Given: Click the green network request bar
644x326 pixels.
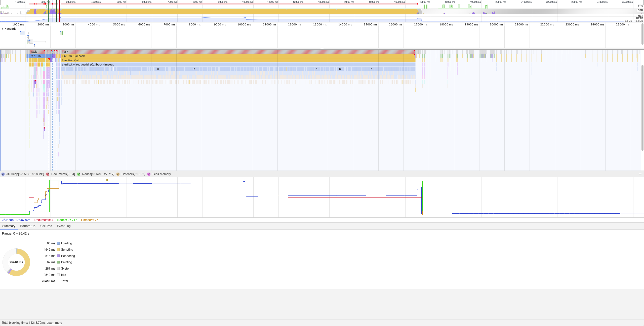Looking at the screenshot, I should 61,33.
